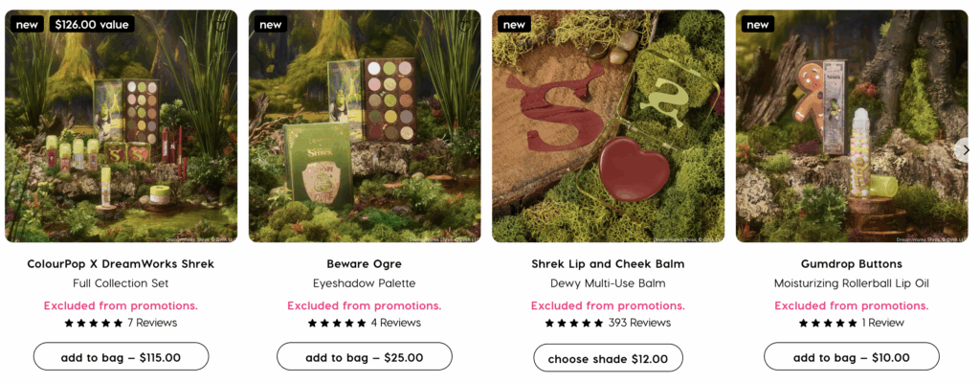The height and width of the screenshot is (383, 980).
Task: Add Full Collection Set to bag for $115.00
Action: (121, 357)
